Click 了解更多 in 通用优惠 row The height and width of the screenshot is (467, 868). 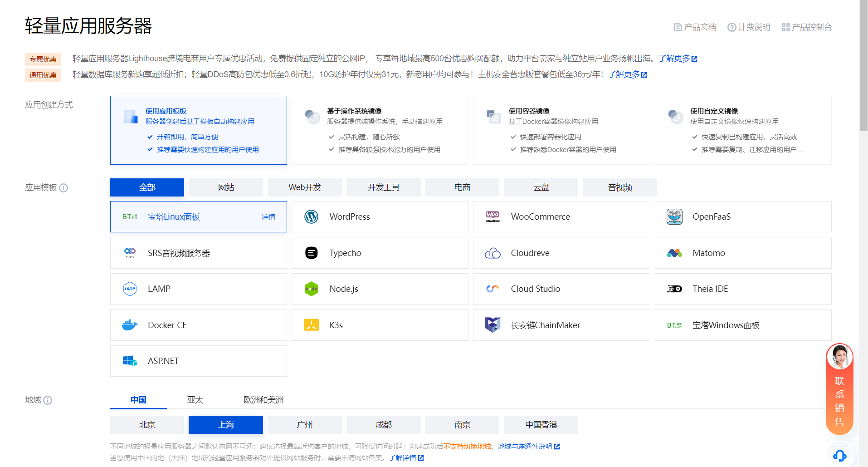point(628,74)
